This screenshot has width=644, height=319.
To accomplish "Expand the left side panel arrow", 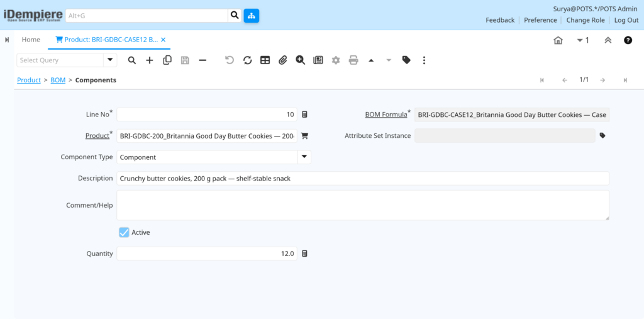I will click(7, 40).
